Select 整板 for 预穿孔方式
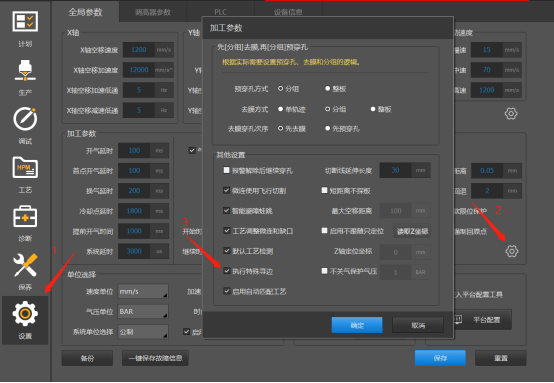Screen dimensions: 554x383 336,89
